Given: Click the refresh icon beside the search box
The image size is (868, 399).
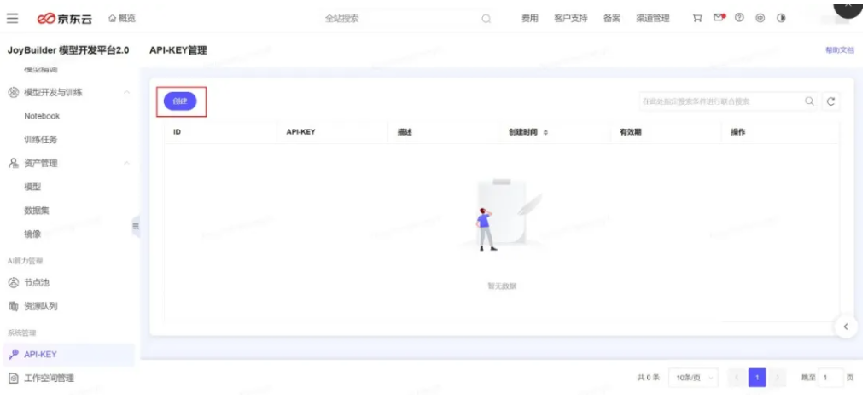Looking at the screenshot, I should 830,101.
